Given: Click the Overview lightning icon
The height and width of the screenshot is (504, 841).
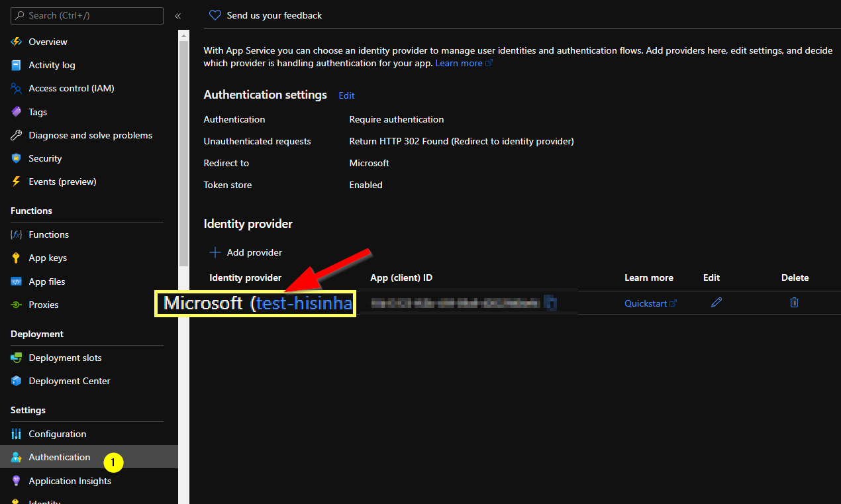Looking at the screenshot, I should click(17, 42).
